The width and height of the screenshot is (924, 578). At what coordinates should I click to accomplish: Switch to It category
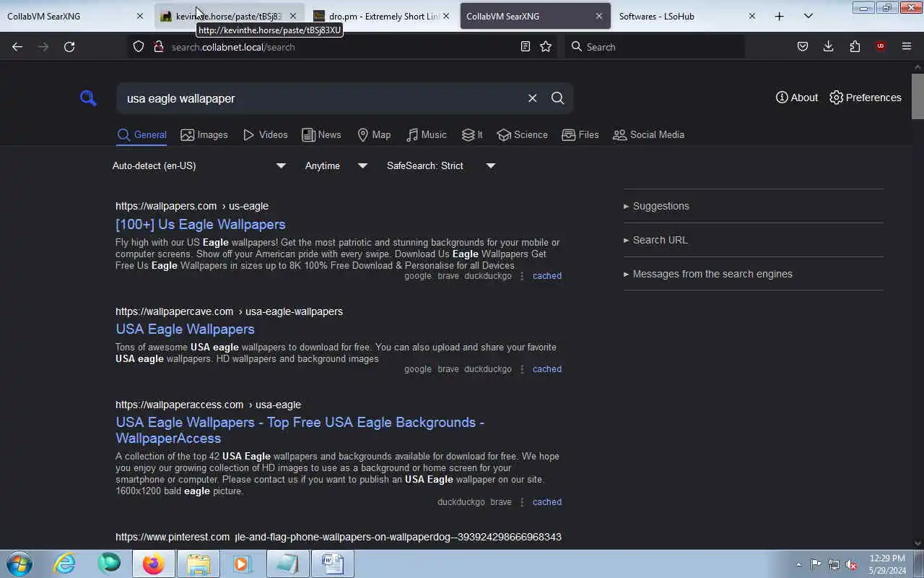tap(473, 134)
